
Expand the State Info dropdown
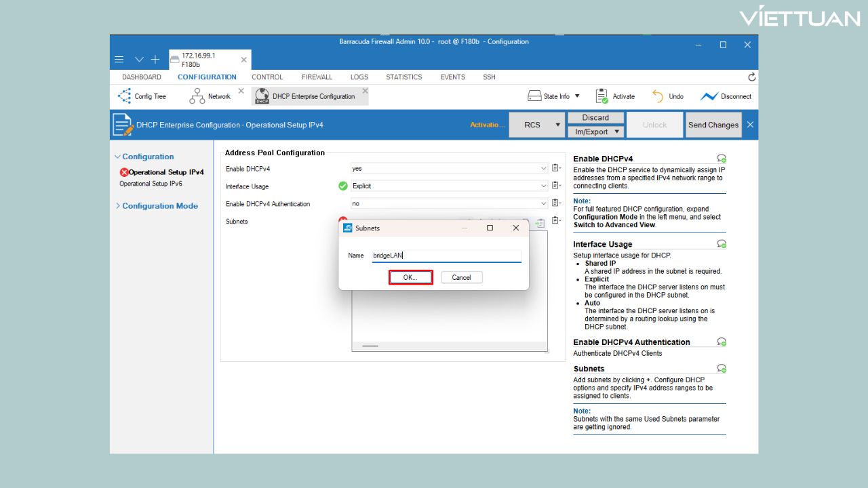tap(577, 96)
